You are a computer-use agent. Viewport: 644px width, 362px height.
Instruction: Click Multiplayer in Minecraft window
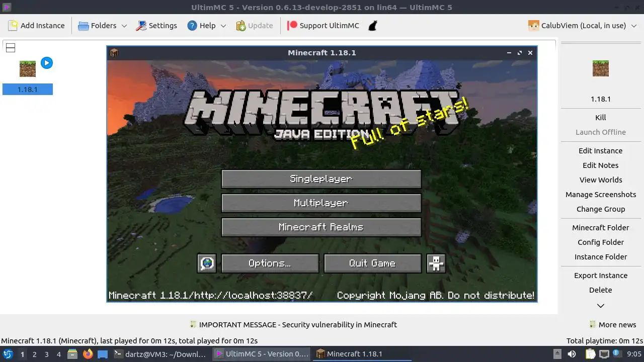[321, 203]
